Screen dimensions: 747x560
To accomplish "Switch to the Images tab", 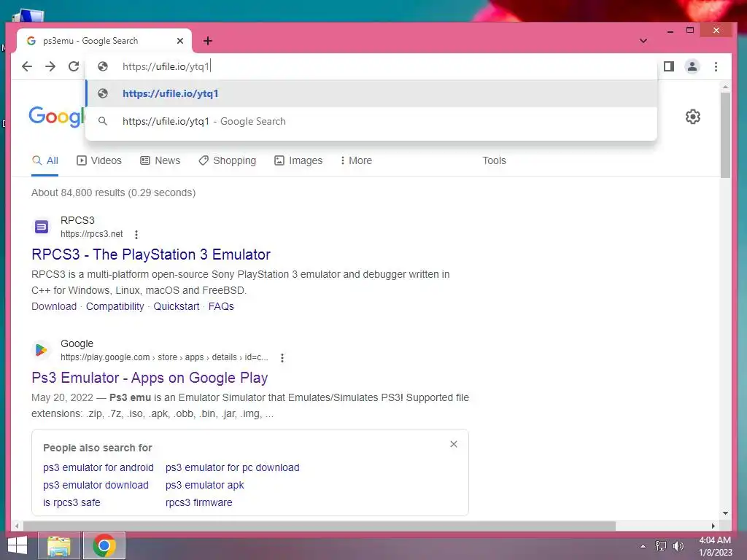I will pos(298,161).
